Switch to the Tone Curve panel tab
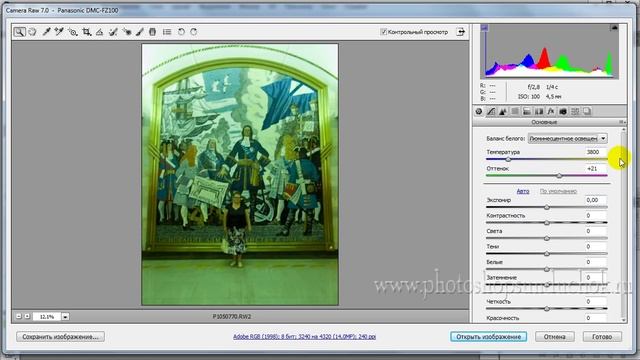This screenshot has width=640, height=360. [491, 111]
